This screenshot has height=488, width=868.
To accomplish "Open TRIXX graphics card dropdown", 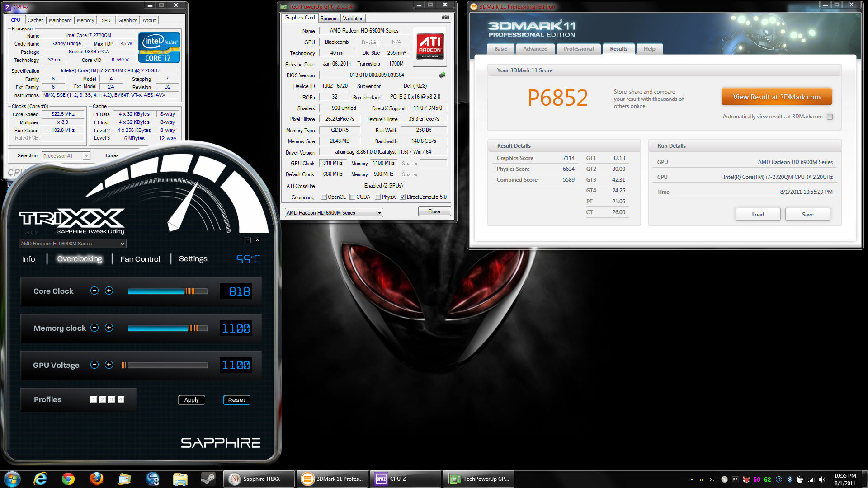I will click(x=72, y=244).
